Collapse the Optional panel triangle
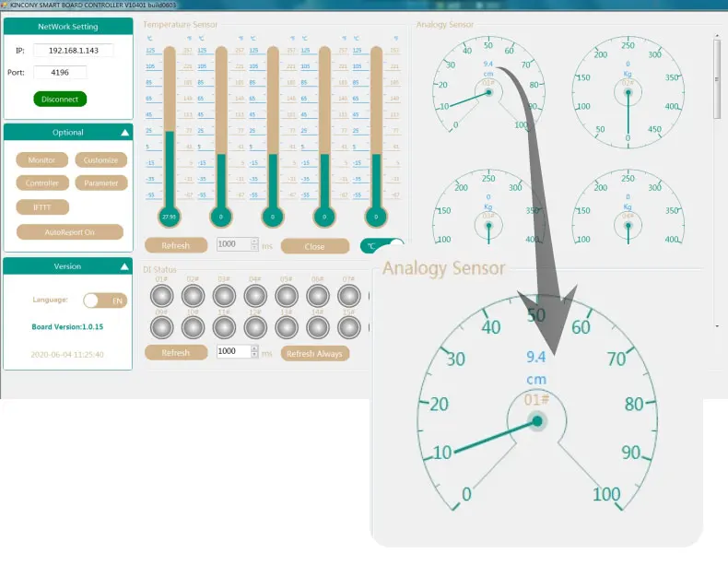 (x=125, y=133)
